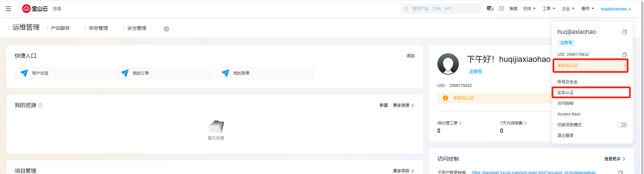
Task: Open the dashboard settings gear icon
Action: pos(166,29)
